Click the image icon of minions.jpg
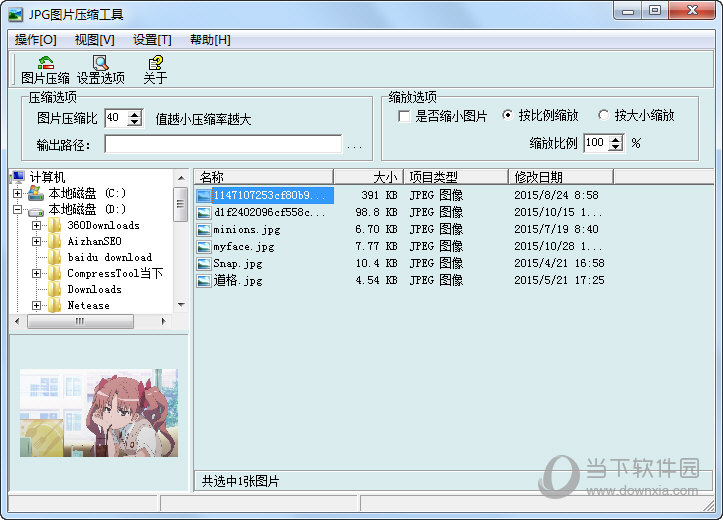 [x=204, y=230]
